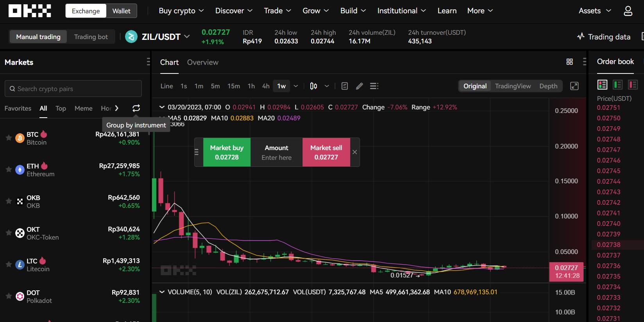Click the Bitcoin coin icon

(20, 138)
